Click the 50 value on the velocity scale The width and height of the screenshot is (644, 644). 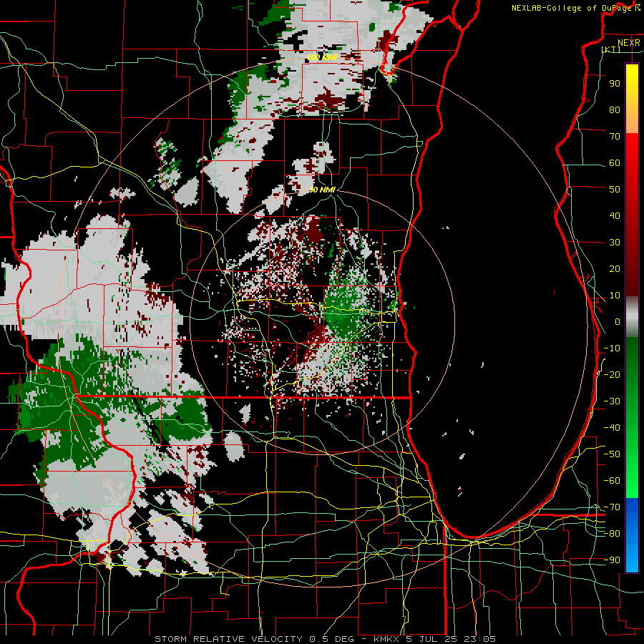click(615, 190)
